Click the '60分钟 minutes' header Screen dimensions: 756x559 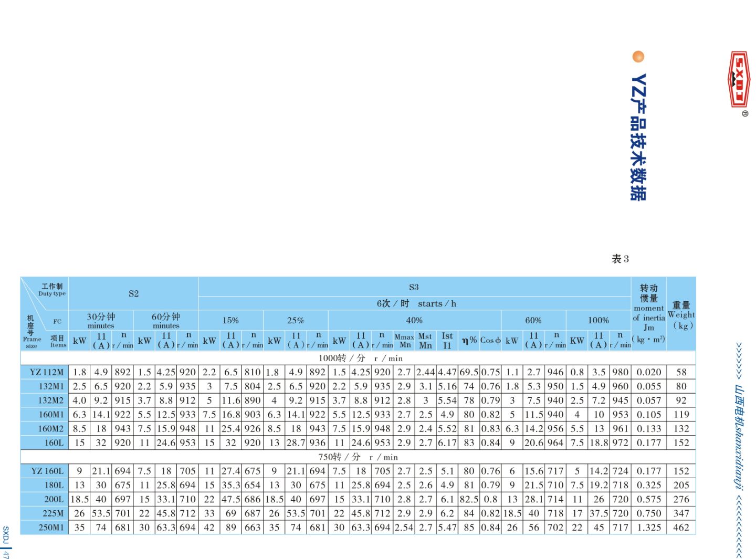coord(166,321)
